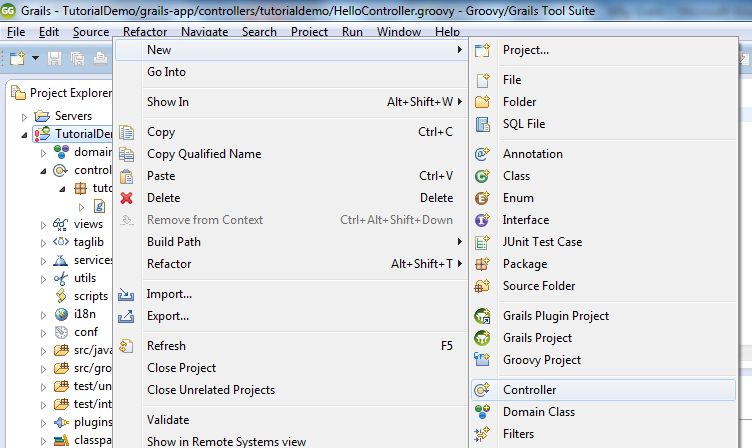Viewport: 752px width, 448px height.
Task: Expand the domain folder node
Action: [43, 153]
